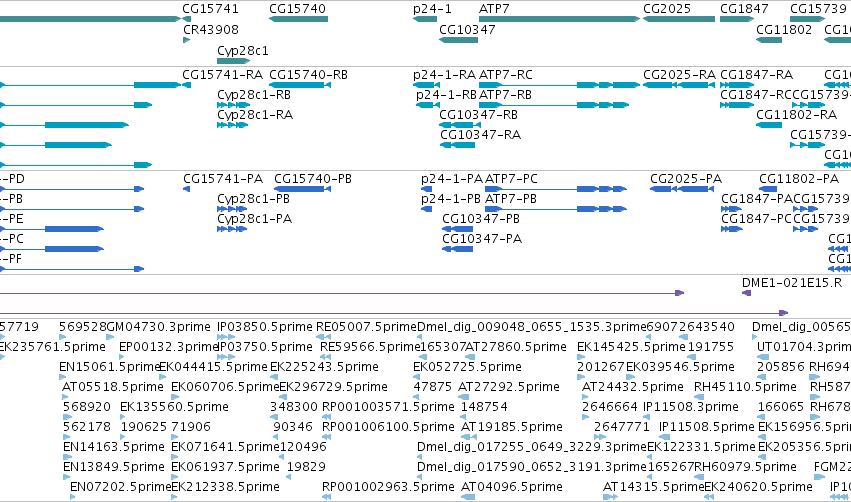Click the Cyp28c1-RB transcript label

pyautogui.click(x=254, y=94)
